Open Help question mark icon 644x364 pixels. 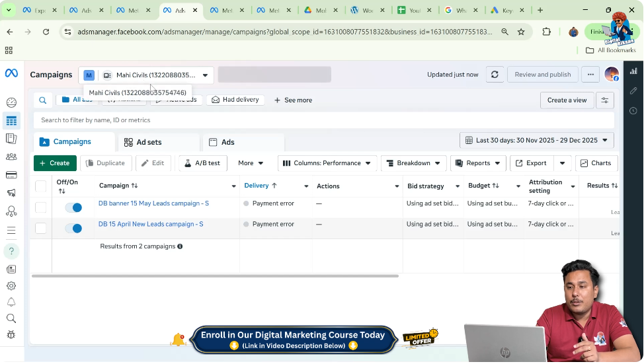pyautogui.click(x=11, y=251)
